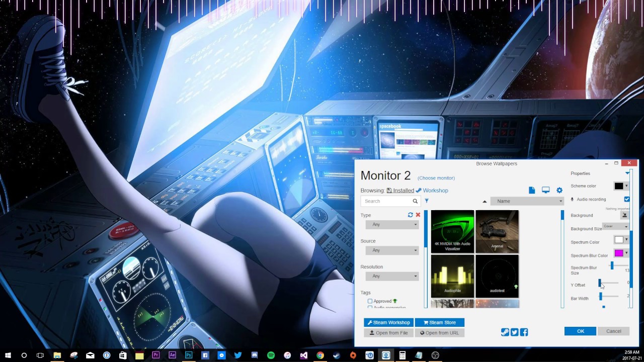The image size is (644, 362).
Task: Toggle the Audio recording checkbox
Action: coord(627,199)
